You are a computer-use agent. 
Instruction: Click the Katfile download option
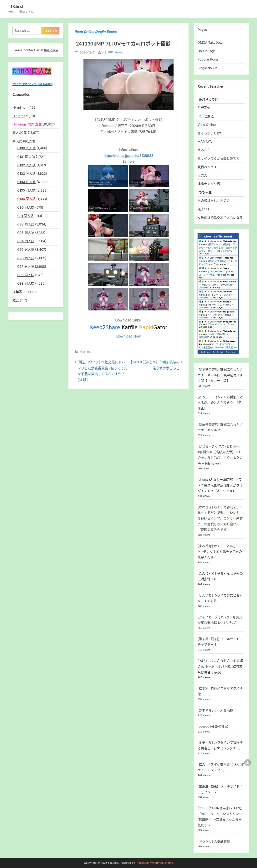130,327
